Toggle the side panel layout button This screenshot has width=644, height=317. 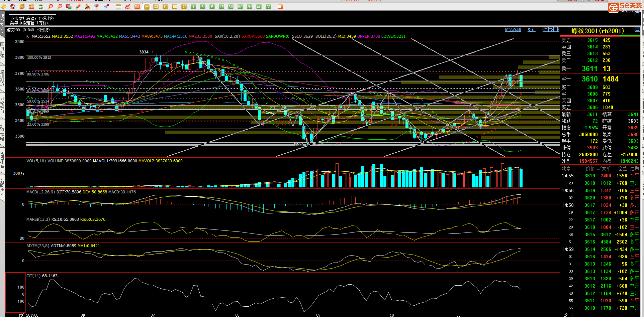[x=557, y=29]
